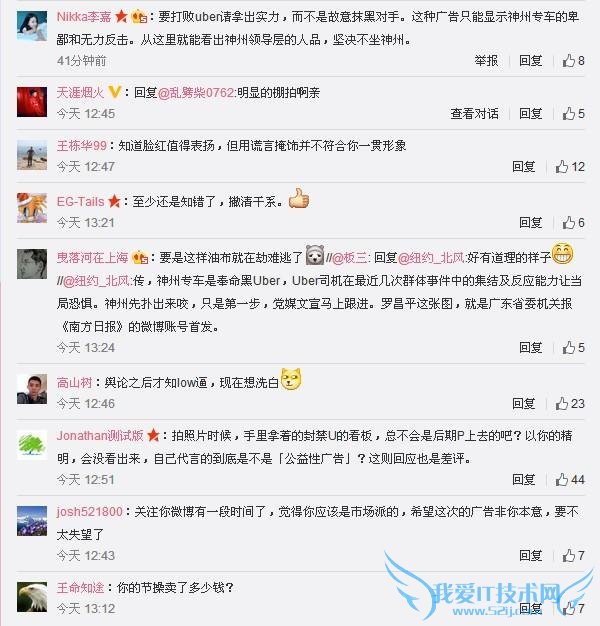Open 王命知途's eagle avatar
Screen dimensions: 600x626
32,597
